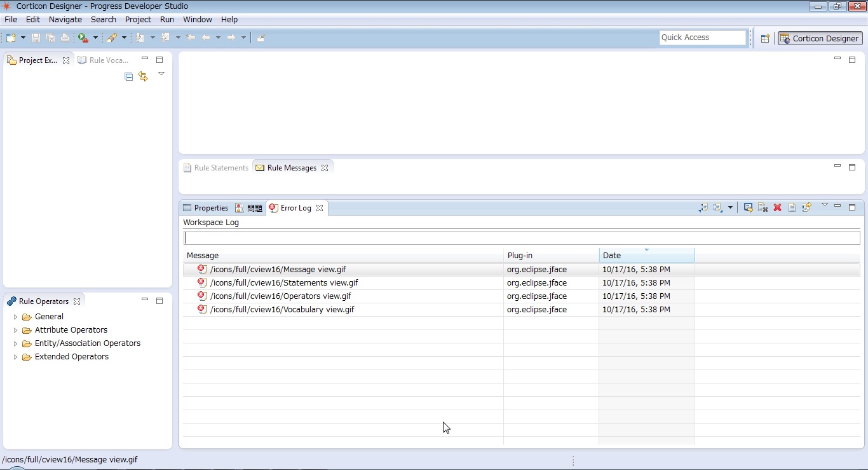Viewport: 868px width, 470px height.
Task: Select the Statements view.gif log entry
Action: point(522,283)
